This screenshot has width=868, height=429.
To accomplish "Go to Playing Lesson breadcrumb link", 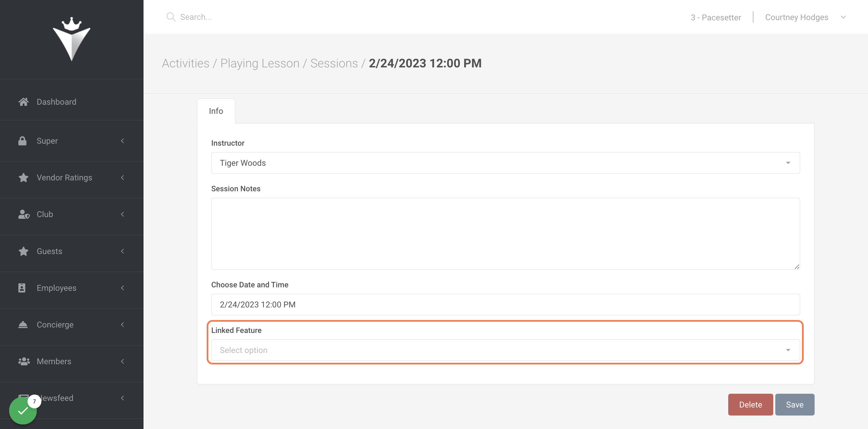I will (x=260, y=63).
